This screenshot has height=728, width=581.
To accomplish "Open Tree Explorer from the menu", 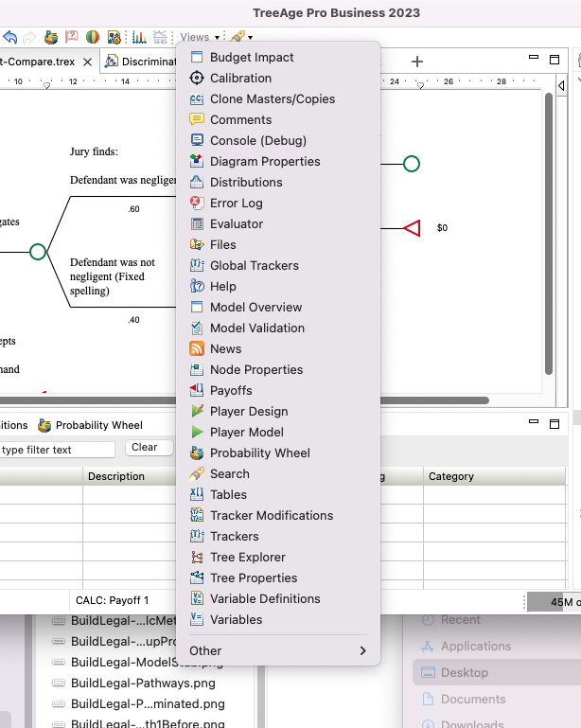I will click(x=247, y=558).
